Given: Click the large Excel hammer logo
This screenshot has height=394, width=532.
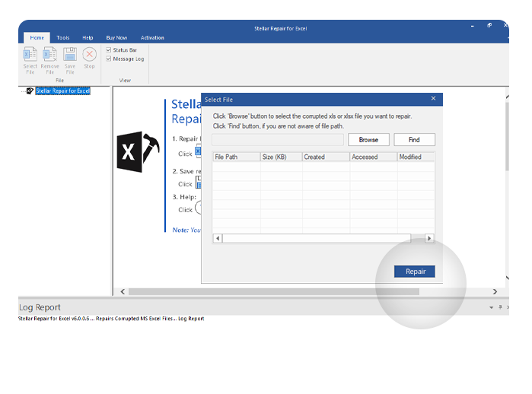Looking at the screenshot, I should [138, 151].
